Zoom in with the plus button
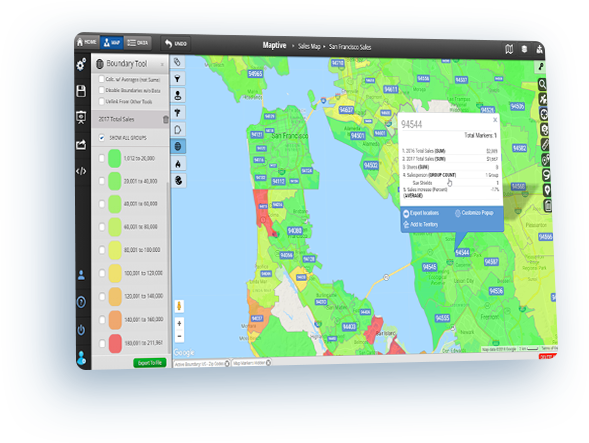 tap(180, 324)
